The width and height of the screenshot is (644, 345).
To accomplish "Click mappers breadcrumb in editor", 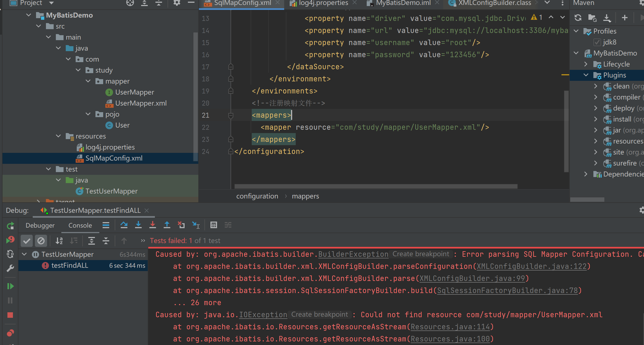I will tap(305, 196).
